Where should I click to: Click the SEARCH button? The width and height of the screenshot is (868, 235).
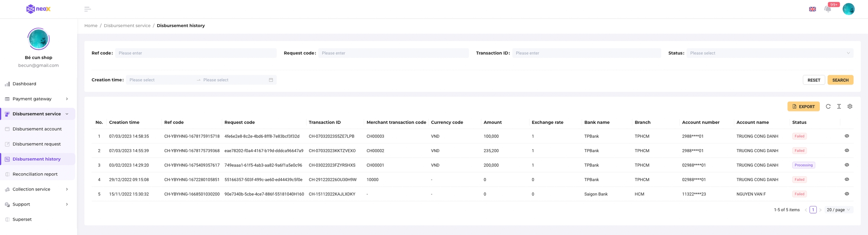840,80
